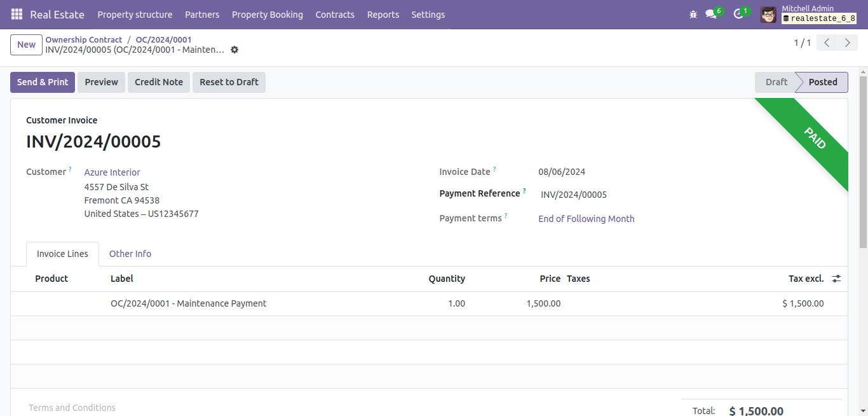Viewport: 868px width, 416px height.
Task: Click OC/2024/0001 - Maintenance Payment line label
Action: (x=189, y=303)
